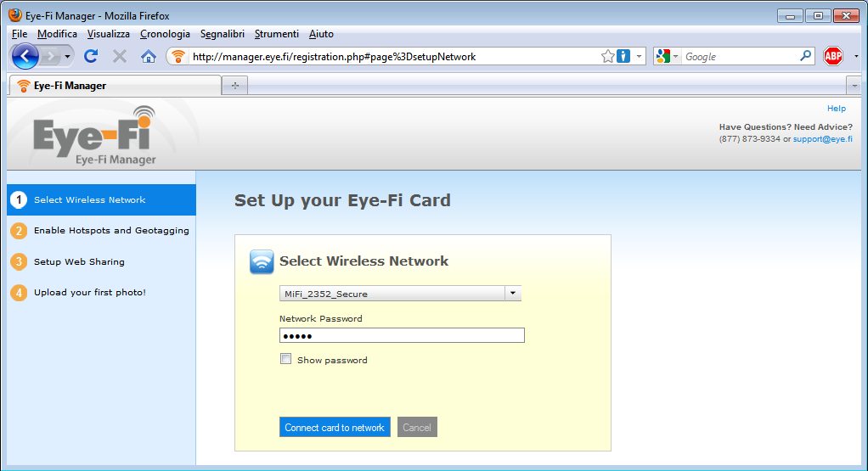868x471 pixels.
Task: Open the File menu
Action: point(20,34)
